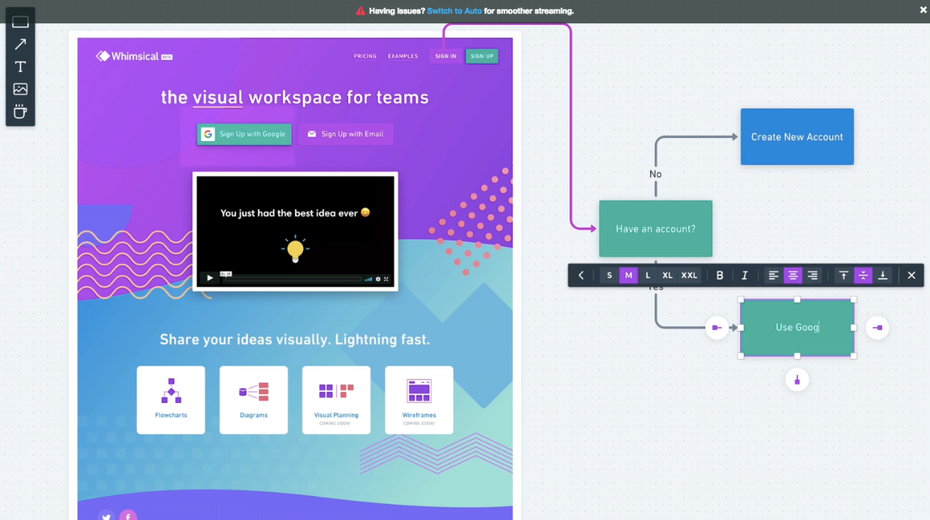Click the 'the visual workspace for teams' headline

point(295,97)
